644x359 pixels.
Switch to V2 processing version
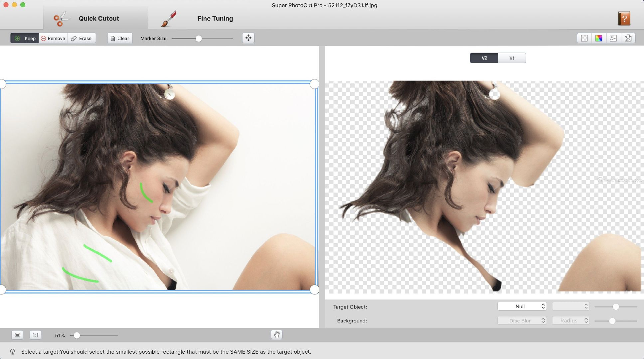pos(484,58)
